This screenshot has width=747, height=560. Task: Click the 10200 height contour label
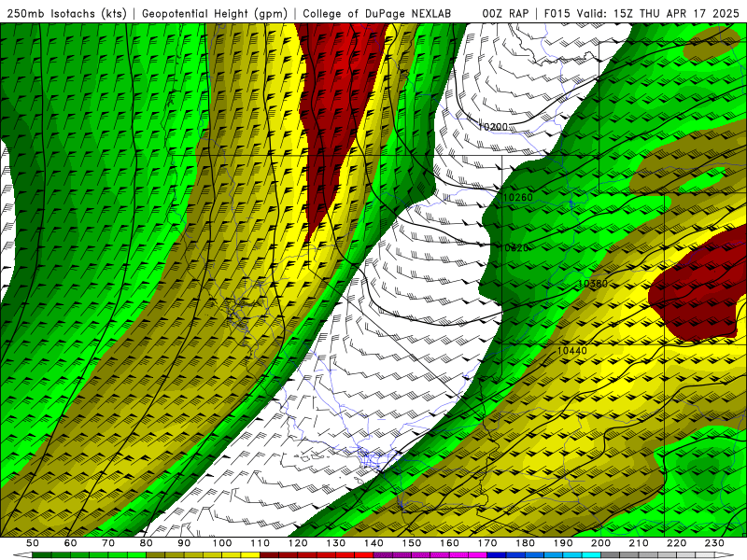click(x=493, y=127)
